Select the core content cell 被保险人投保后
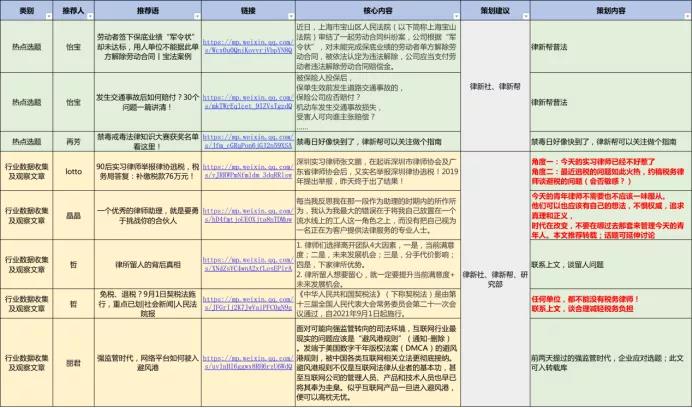Viewport: 692px width, 408px height. pyautogui.click(x=378, y=102)
